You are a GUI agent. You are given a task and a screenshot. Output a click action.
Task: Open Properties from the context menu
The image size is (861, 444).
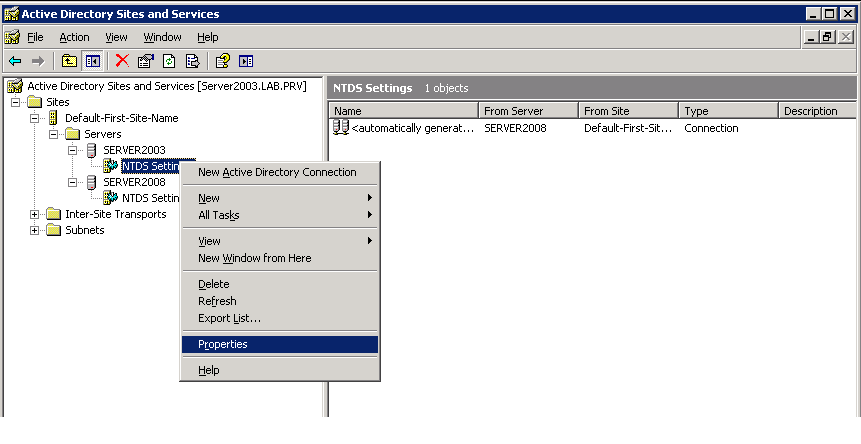280,344
